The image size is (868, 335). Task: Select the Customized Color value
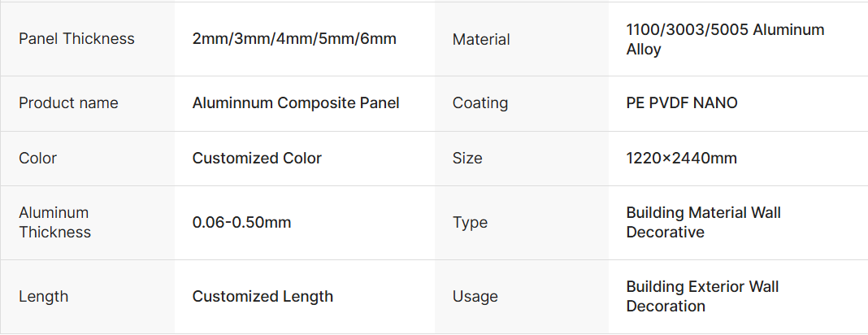pyautogui.click(x=257, y=159)
